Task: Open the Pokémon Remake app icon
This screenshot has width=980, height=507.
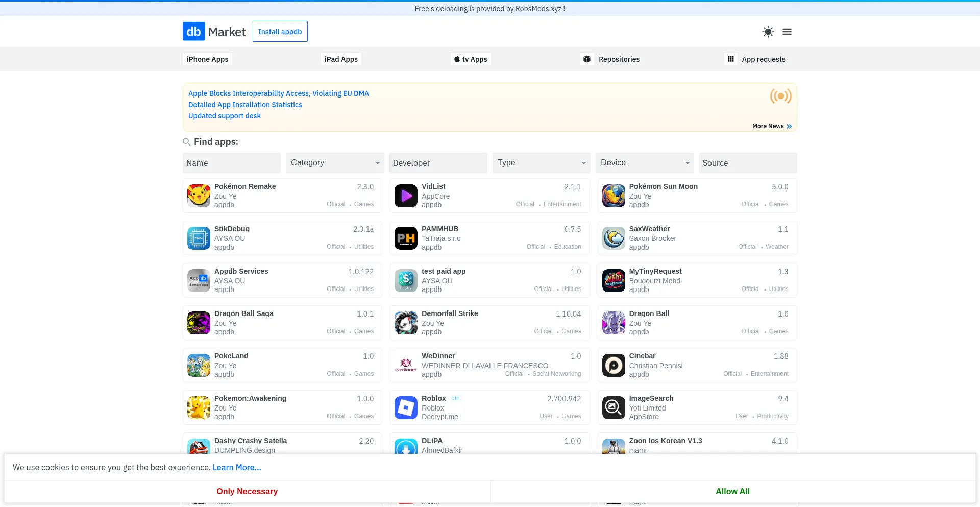Action: (x=199, y=196)
